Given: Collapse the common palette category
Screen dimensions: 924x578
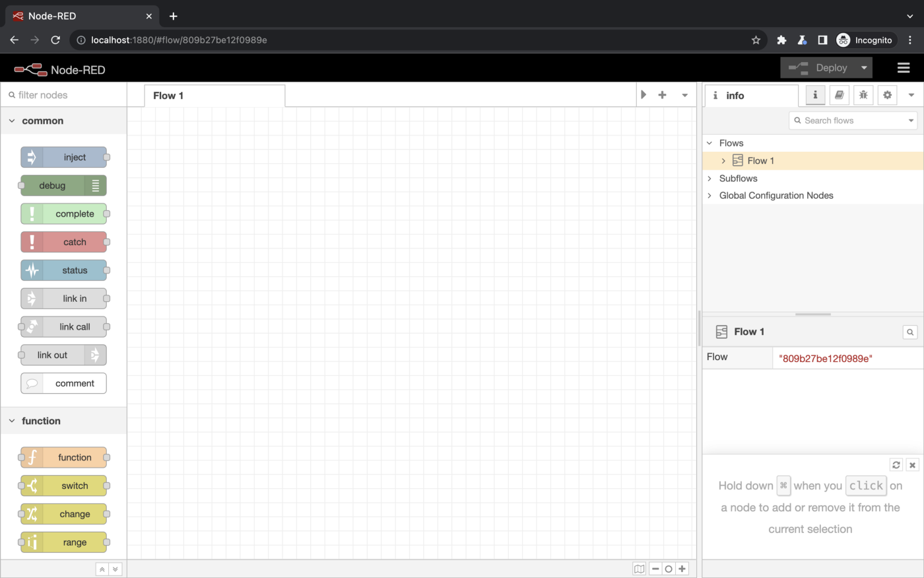Looking at the screenshot, I should [12, 121].
